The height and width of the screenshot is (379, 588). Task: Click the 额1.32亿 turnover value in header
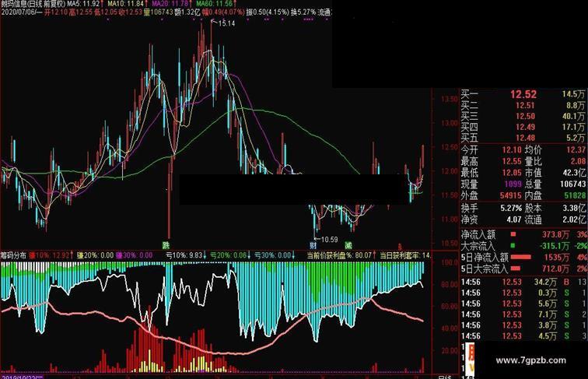pyautogui.click(x=187, y=12)
